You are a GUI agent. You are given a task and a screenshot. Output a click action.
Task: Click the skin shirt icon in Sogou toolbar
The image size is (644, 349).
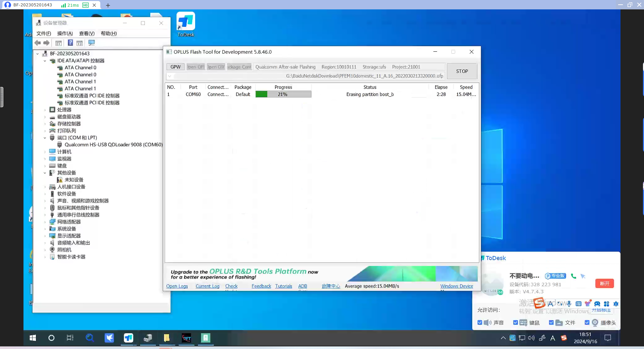[x=588, y=303]
